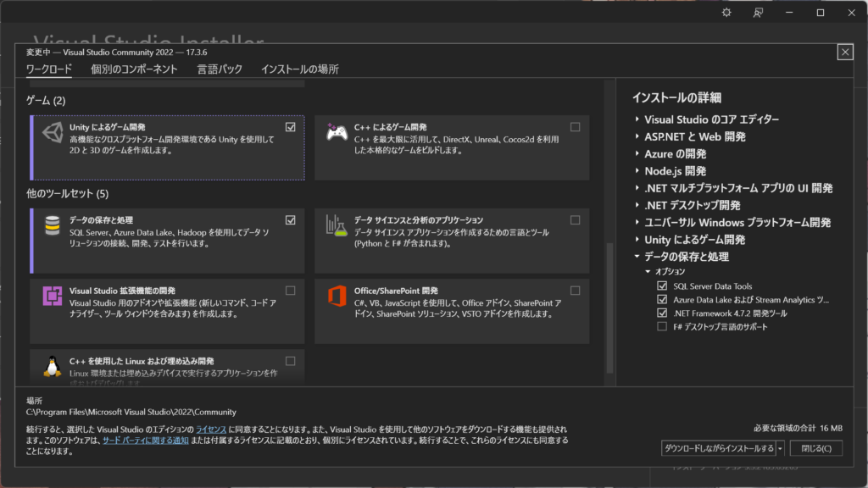Select the ワークロード tab
Viewport: 868px width, 488px height.
point(49,69)
